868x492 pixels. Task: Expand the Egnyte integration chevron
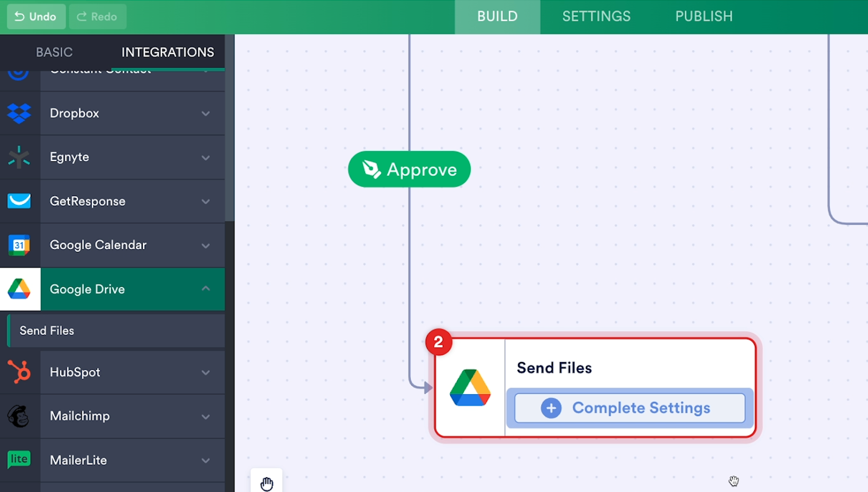[x=206, y=157]
